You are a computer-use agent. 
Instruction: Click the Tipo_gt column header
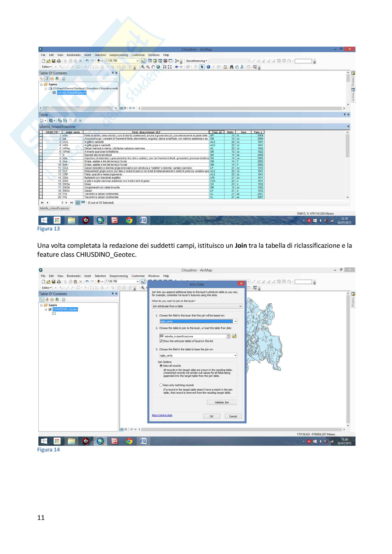217,132
